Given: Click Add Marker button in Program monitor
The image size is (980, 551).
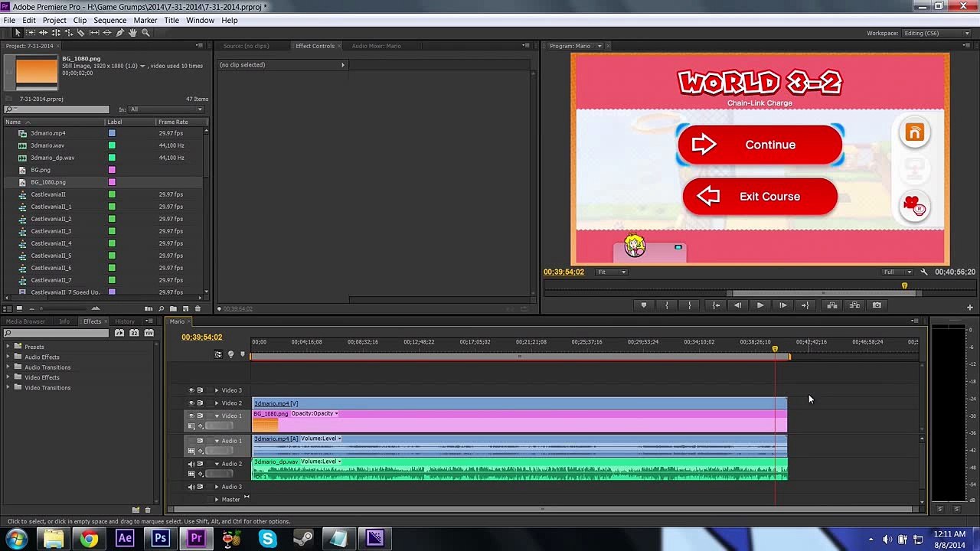Looking at the screenshot, I should [x=644, y=305].
